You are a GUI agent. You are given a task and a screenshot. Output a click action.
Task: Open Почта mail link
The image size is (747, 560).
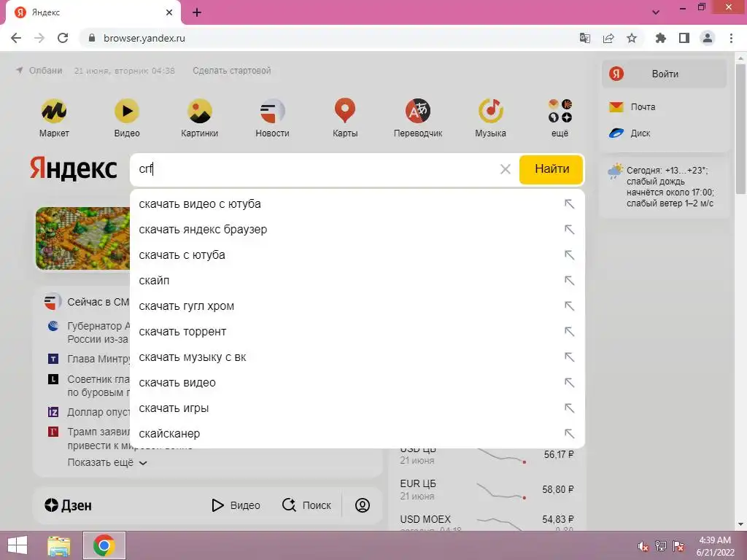coord(632,107)
